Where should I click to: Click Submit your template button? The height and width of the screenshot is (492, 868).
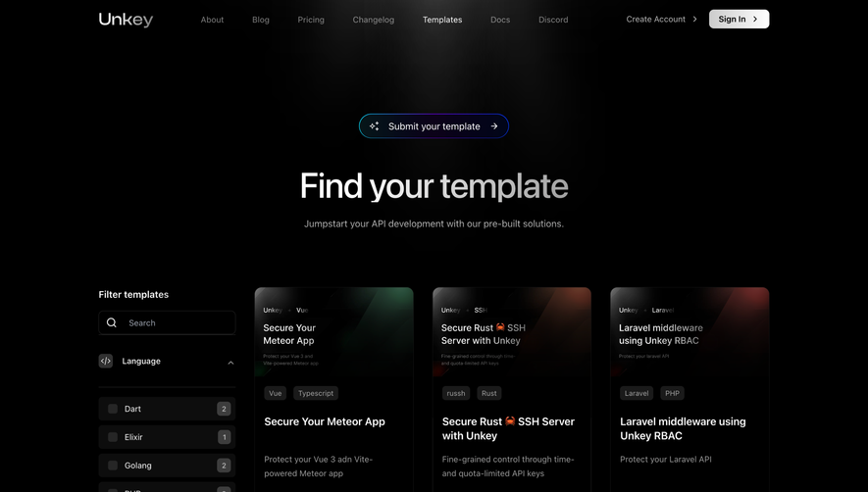coord(434,126)
